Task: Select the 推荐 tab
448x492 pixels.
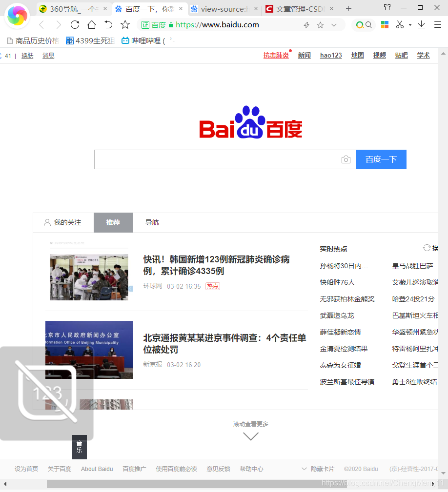Action: click(x=113, y=222)
